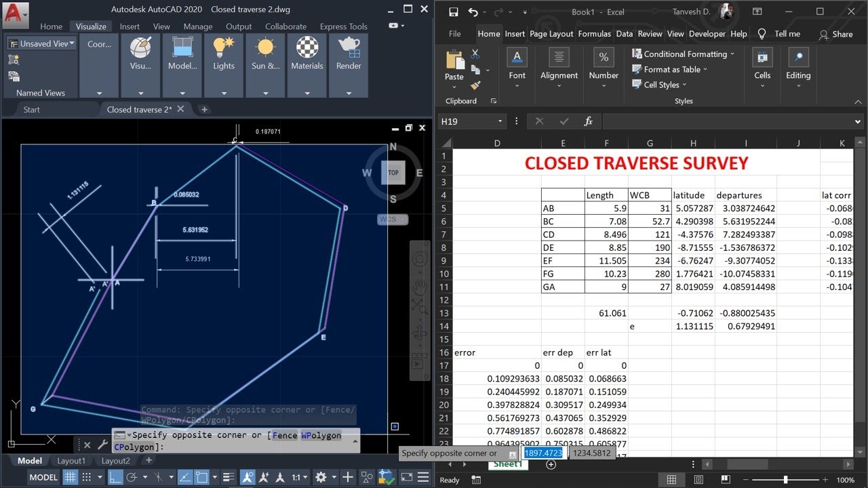
Task: Click the Model Viewports panel icon
Action: point(182,47)
